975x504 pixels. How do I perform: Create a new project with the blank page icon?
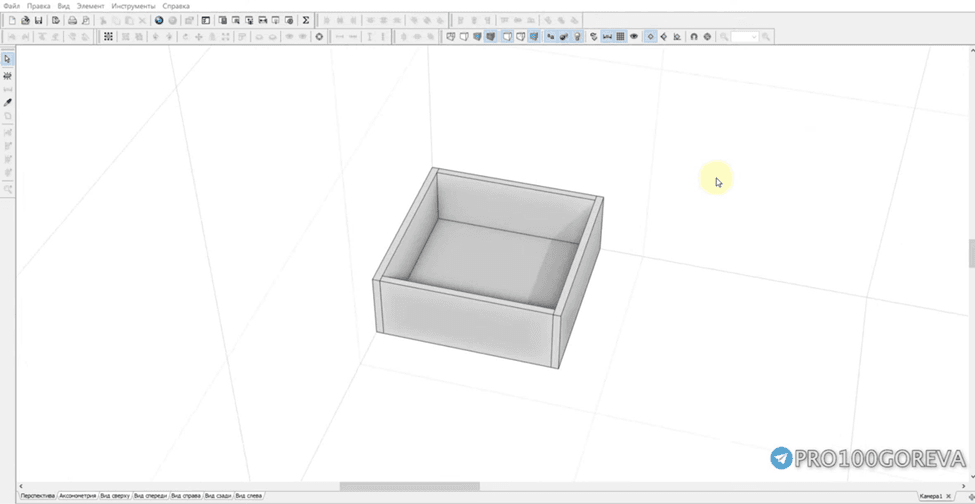(x=12, y=20)
